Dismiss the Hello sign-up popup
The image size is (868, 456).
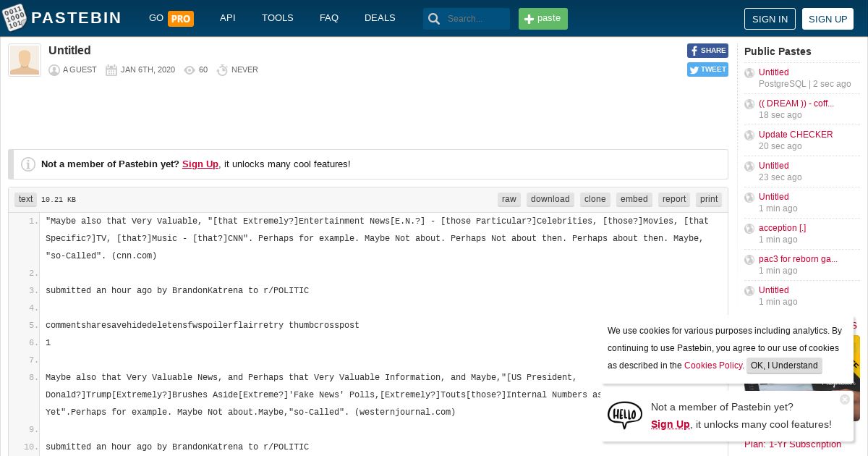pyautogui.click(x=845, y=399)
